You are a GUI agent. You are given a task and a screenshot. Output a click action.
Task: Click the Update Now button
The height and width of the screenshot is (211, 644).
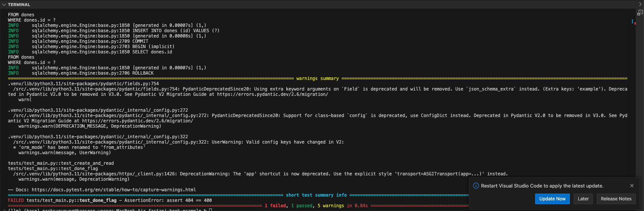coord(552,199)
